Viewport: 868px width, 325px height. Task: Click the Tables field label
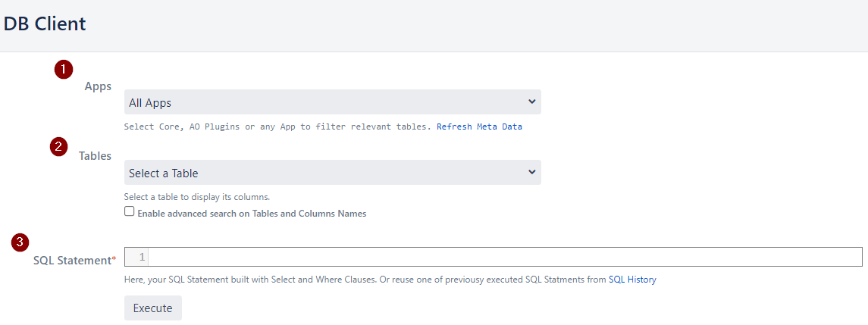96,156
